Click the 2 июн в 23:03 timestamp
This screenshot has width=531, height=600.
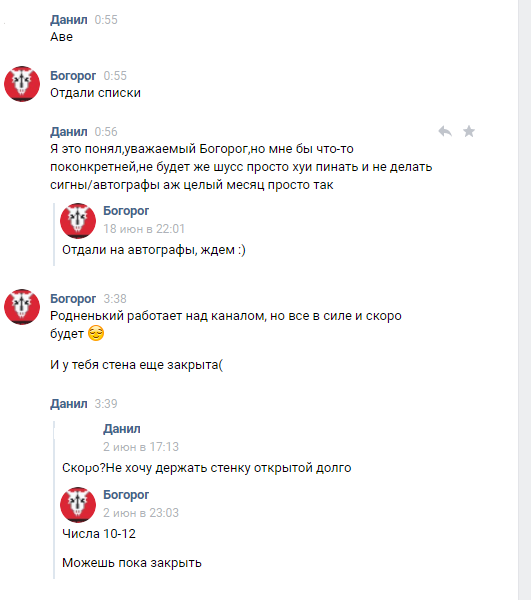(x=141, y=513)
